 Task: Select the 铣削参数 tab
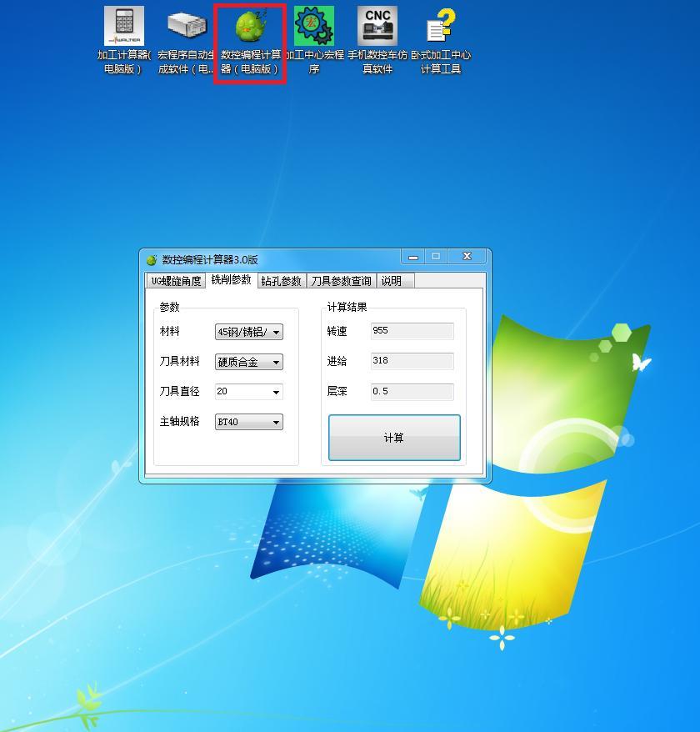coord(231,279)
